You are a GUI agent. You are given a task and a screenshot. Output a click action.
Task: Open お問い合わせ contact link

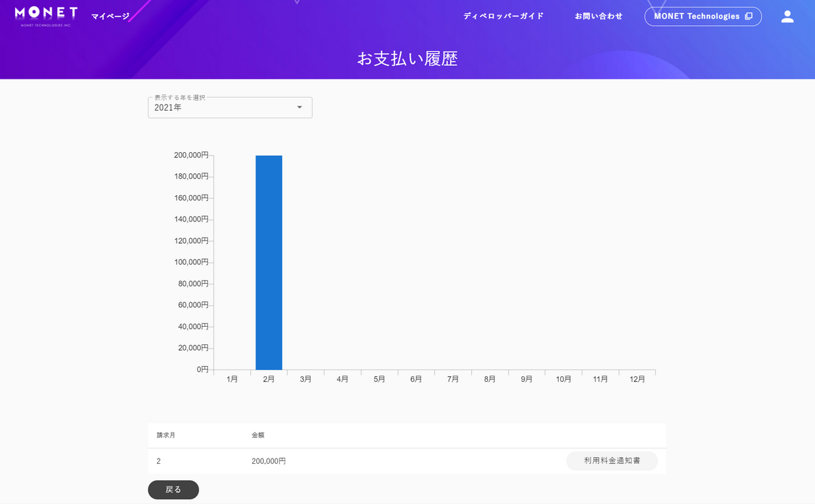pos(598,16)
